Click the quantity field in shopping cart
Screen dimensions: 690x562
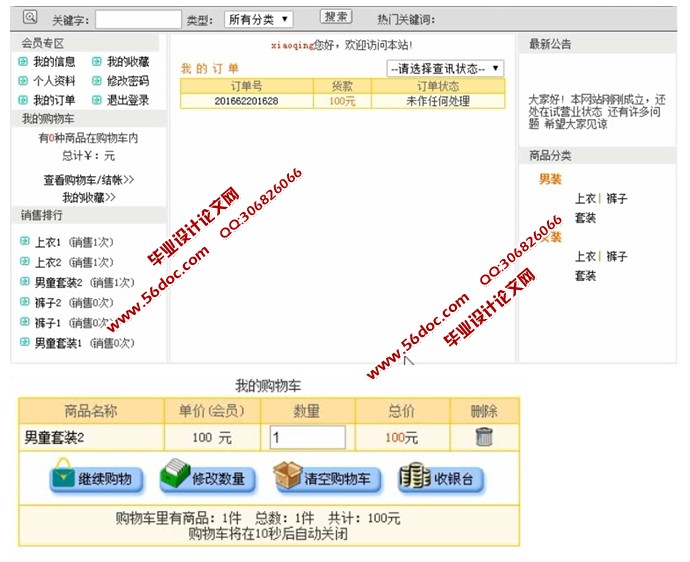click(x=307, y=437)
